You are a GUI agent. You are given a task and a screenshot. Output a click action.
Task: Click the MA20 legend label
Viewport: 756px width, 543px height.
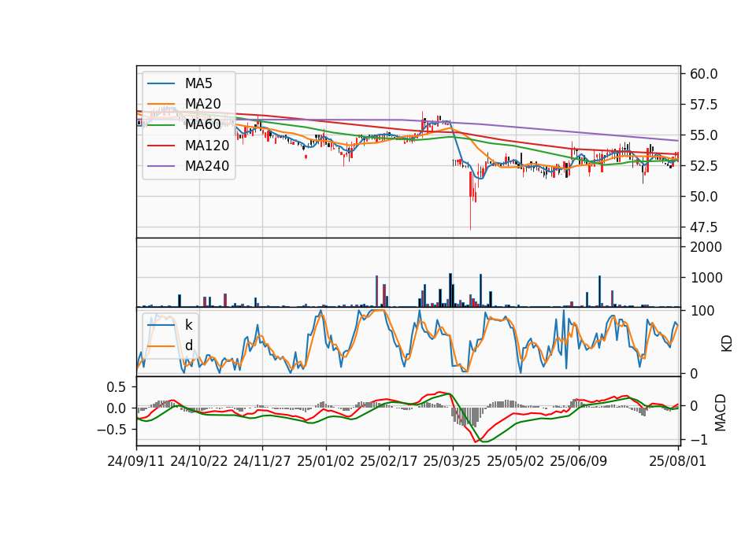202,104
